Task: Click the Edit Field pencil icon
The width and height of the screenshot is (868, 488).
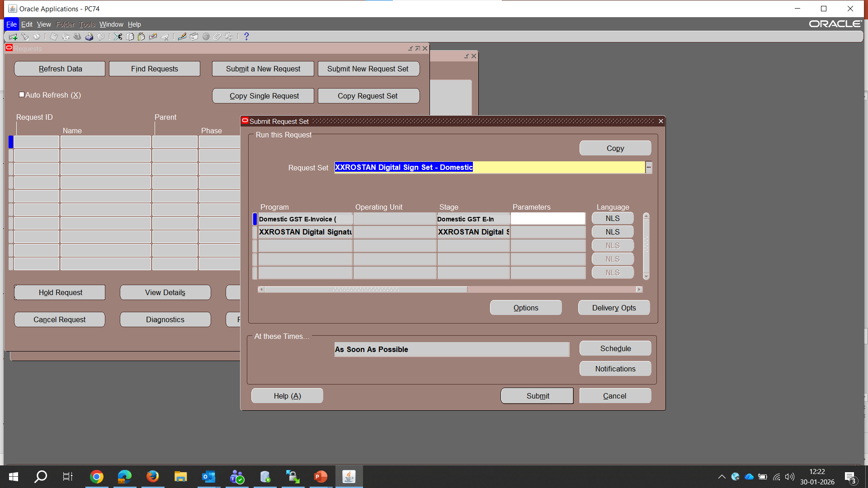Action: 182,37
